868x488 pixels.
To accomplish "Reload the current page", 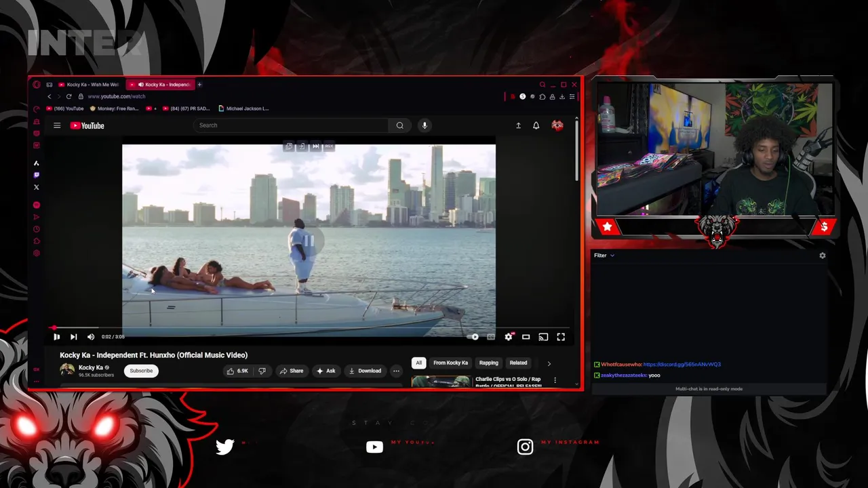I will [x=68, y=96].
